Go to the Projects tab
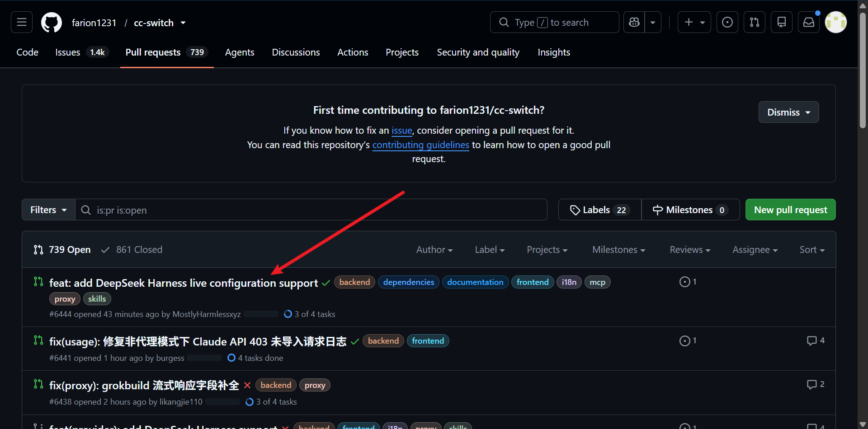Viewport: 868px width, 429px height. (x=402, y=52)
